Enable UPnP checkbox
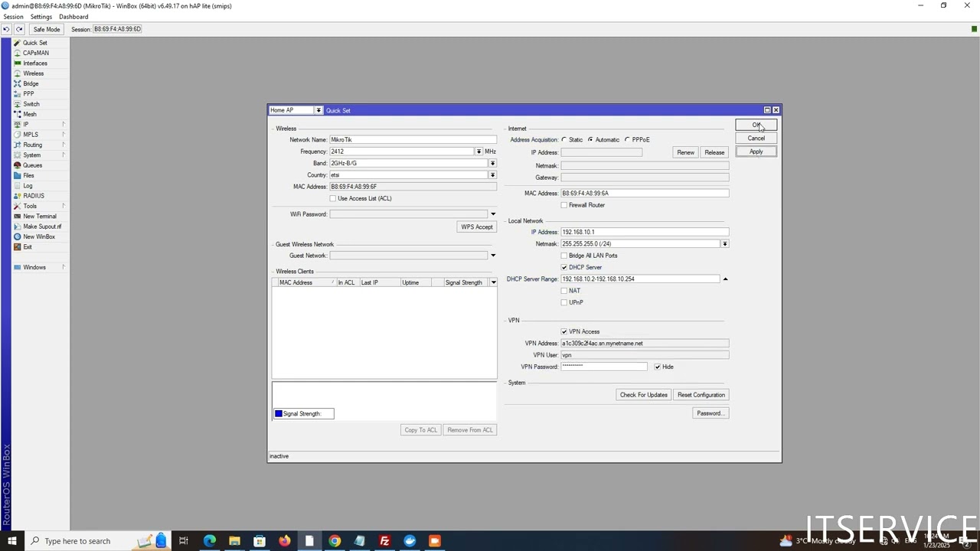Screen dimensions: 980x551 point(564,302)
